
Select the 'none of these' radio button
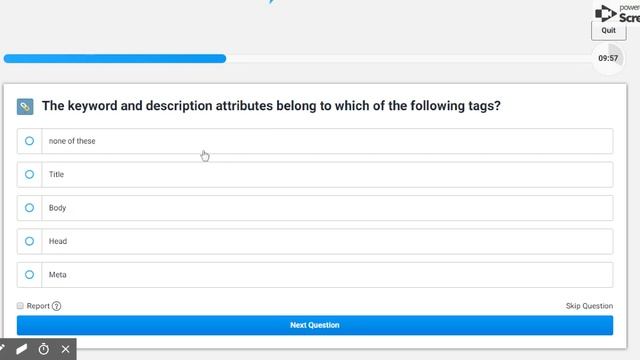[x=29, y=141]
